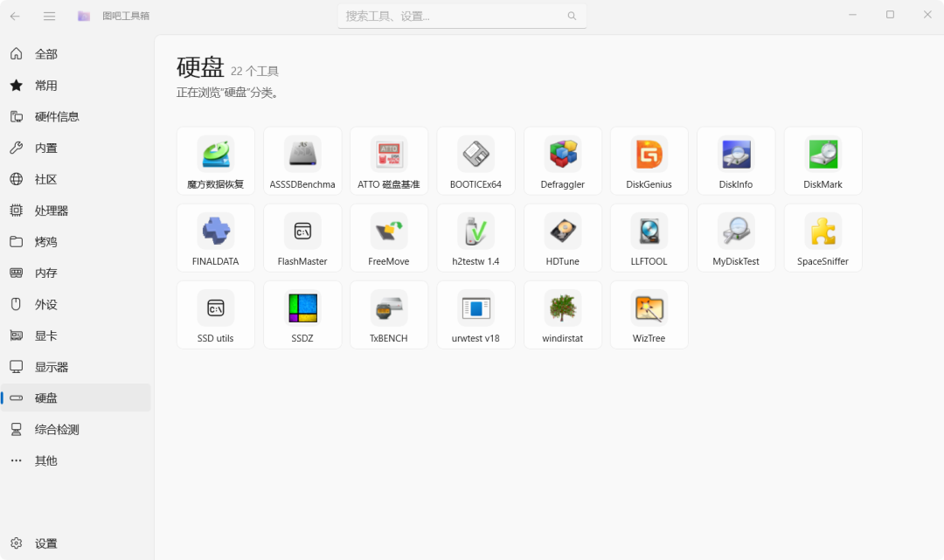Launch urwtest v18 tool
The image size is (944, 560).
(x=475, y=315)
